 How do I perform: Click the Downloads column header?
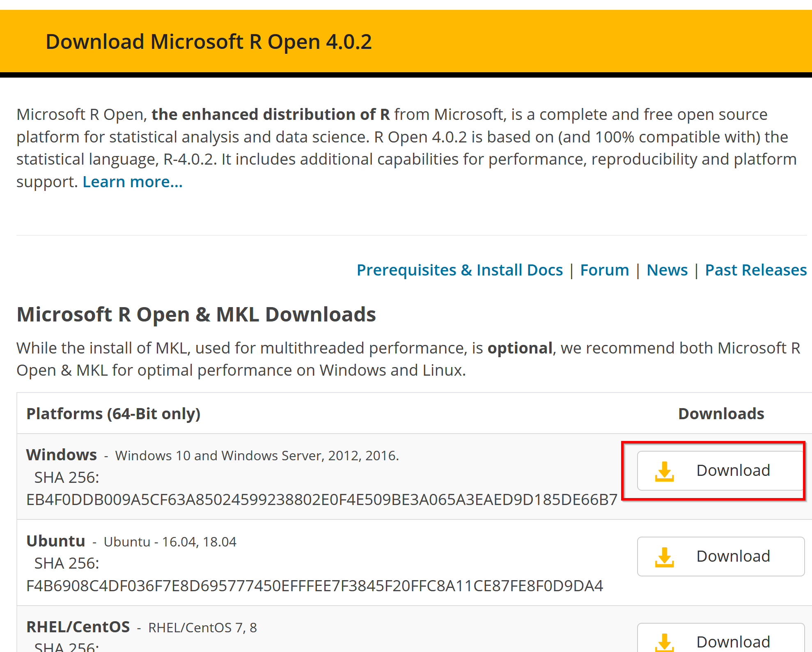coord(721,414)
